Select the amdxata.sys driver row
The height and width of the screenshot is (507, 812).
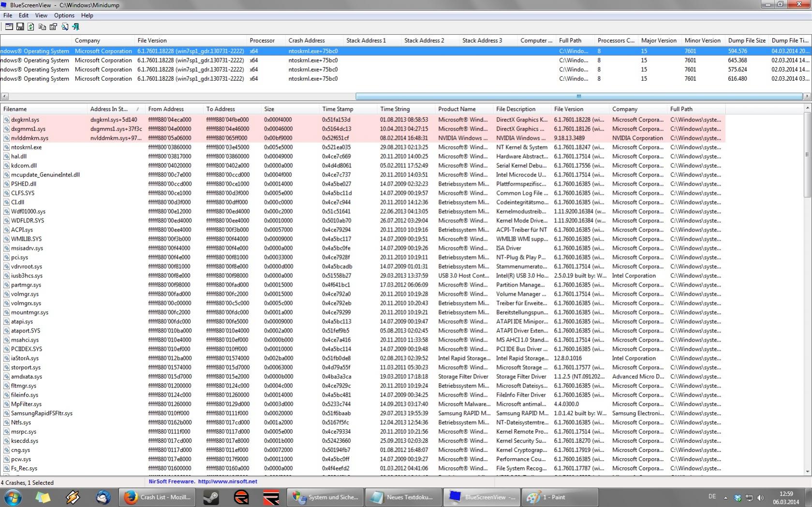(x=363, y=377)
